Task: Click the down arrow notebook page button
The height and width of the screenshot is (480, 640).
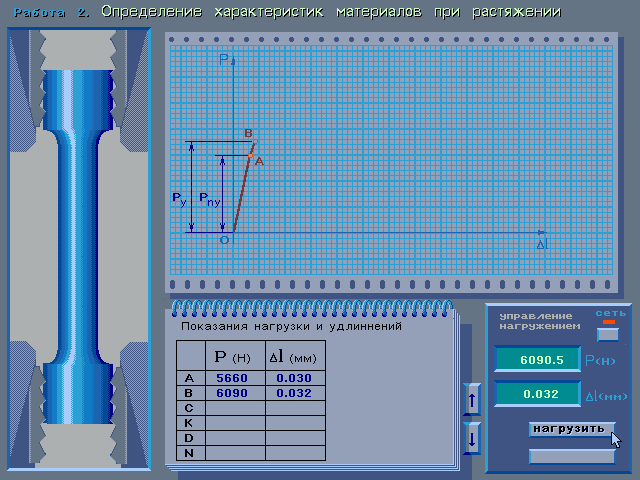Action: 472,438
